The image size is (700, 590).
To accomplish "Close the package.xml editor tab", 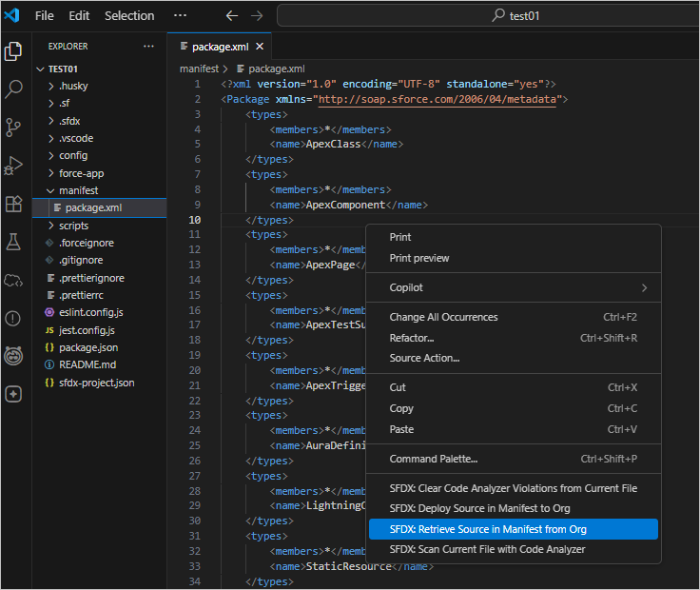I will click(260, 47).
